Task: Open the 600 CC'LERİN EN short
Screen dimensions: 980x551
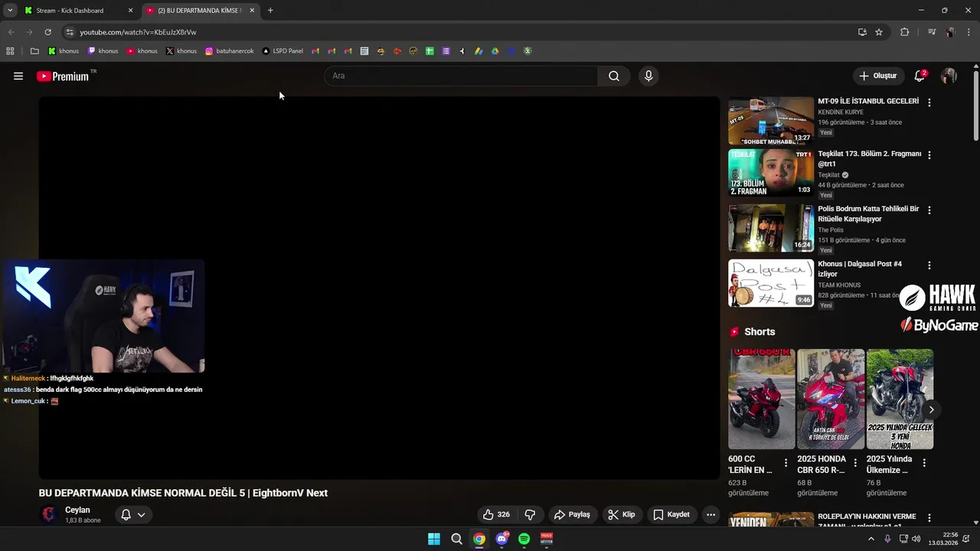Action: pos(762,399)
